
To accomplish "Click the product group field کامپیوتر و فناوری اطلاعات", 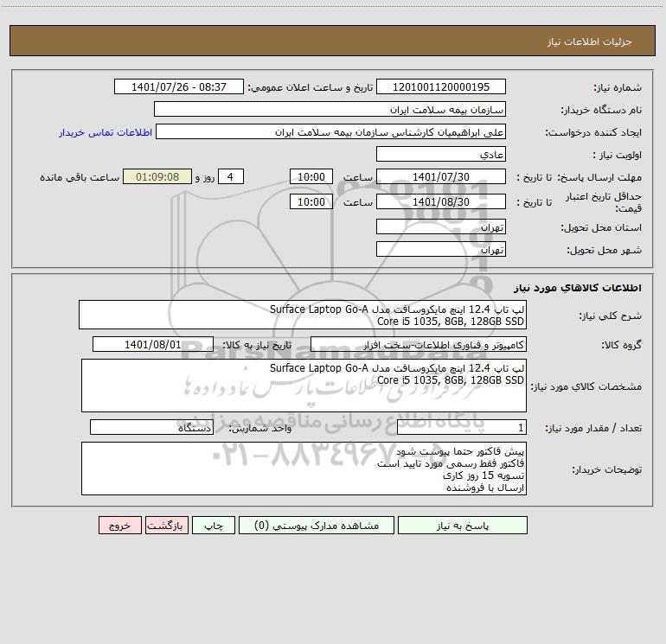I will coord(419,344).
